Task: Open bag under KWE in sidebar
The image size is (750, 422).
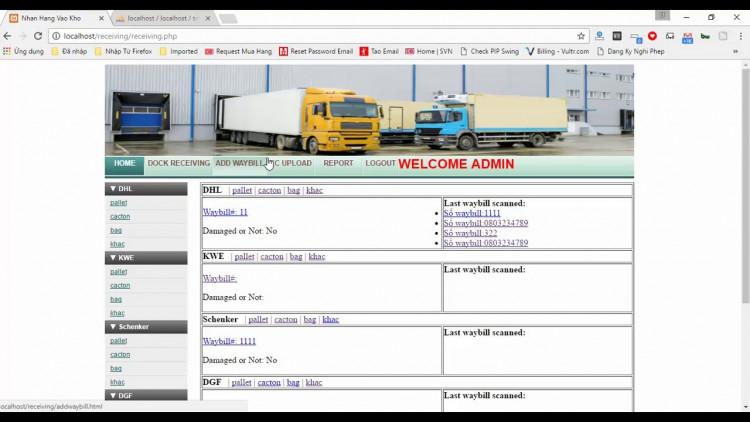Action: coord(116,300)
